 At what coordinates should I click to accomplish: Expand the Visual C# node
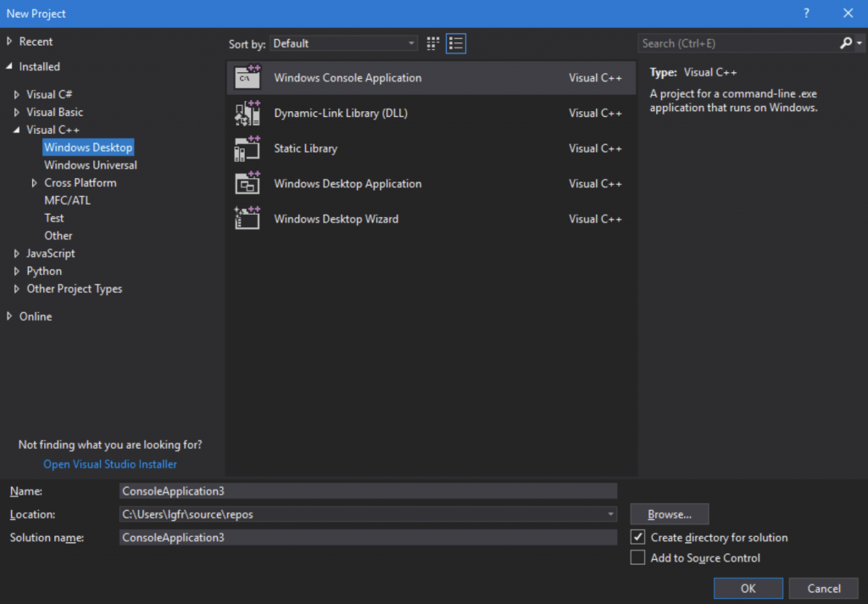(15, 93)
